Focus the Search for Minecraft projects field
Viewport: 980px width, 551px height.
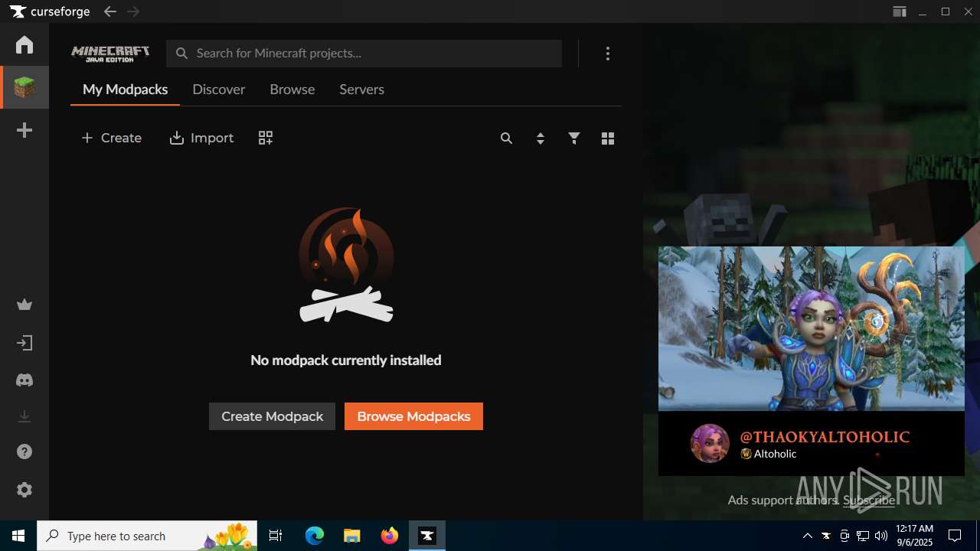click(364, 54)
